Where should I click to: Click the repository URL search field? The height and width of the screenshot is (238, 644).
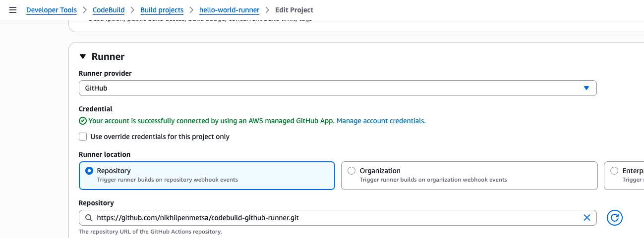(338, 218)
